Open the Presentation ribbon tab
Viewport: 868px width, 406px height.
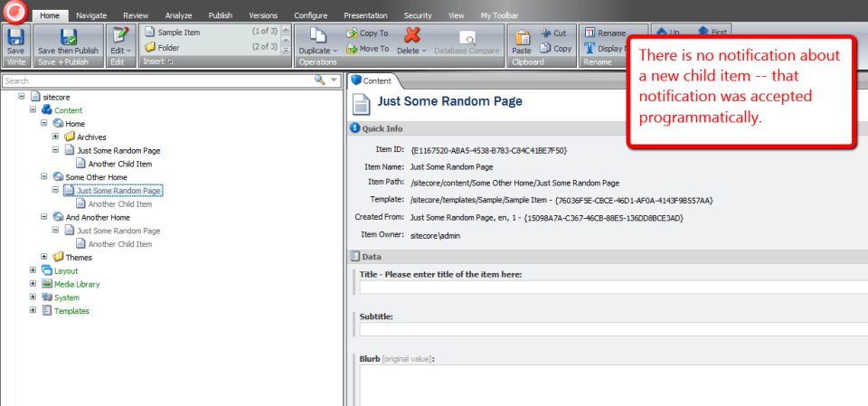(x=365, y=15)
